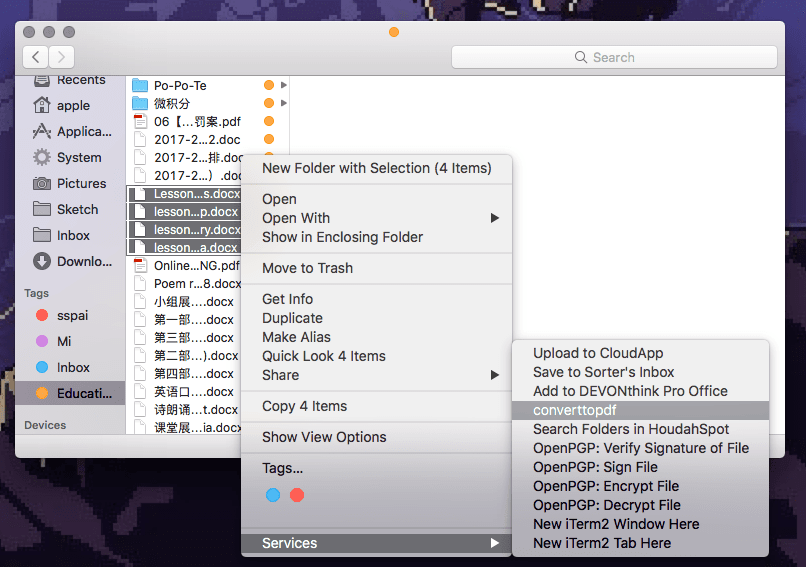Choose Search Folders in HoudahSpot

coord(640,429)
